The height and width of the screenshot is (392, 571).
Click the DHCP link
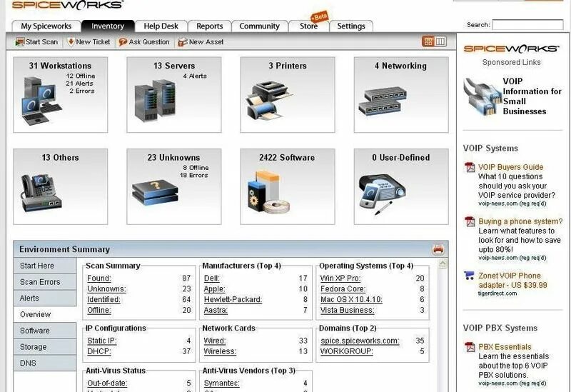(x=99, y=351)
